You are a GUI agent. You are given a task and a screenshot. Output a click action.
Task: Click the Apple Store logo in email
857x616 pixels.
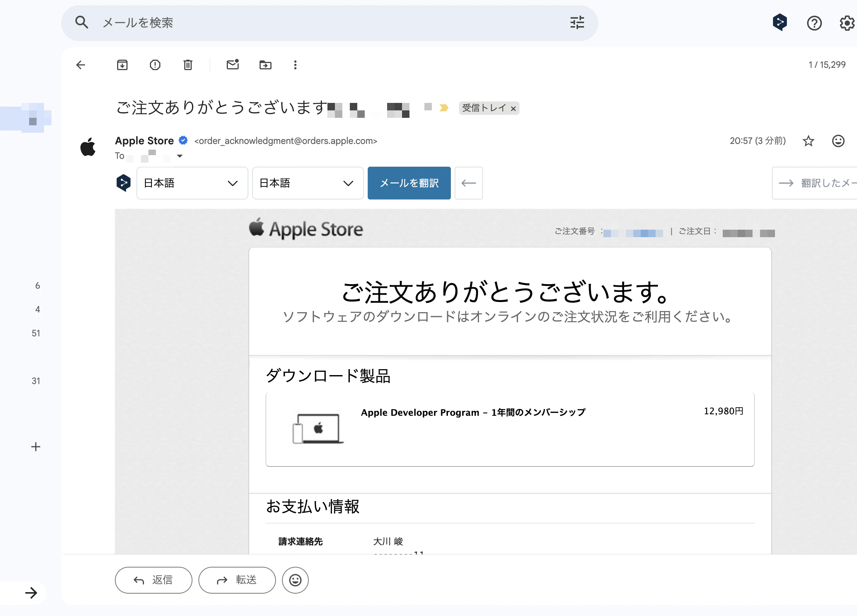(306, 229)
